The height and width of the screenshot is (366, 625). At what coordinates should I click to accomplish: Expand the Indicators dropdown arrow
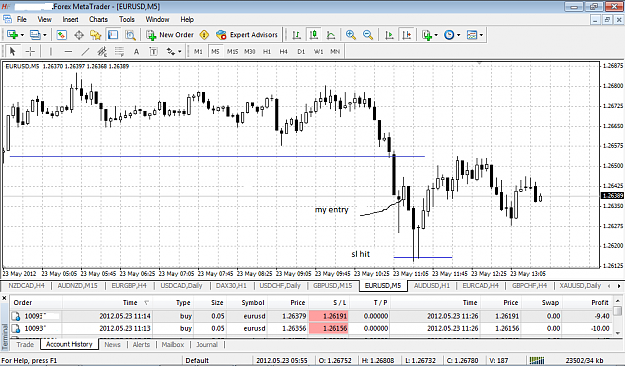436,35
